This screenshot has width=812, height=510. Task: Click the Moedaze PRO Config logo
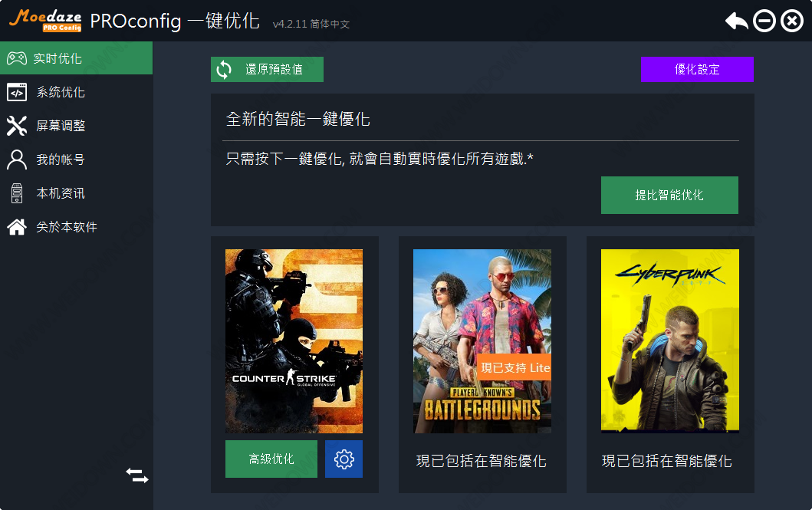(45, 20)
